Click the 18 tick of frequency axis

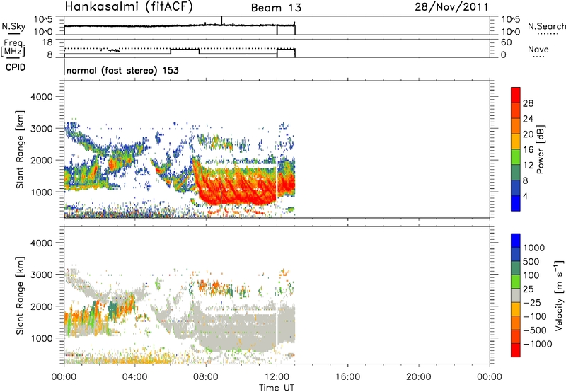pos(47,42)
